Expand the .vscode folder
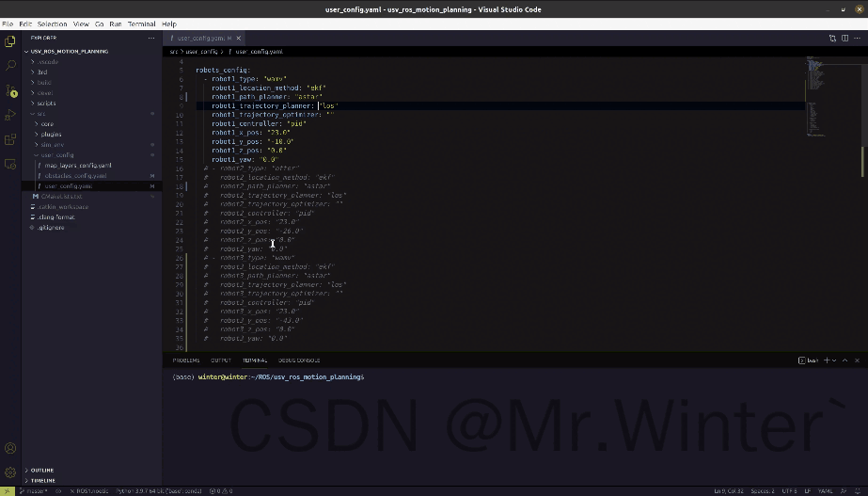The height and width of the screenshot is (496, 868). (x=92, y=61)
